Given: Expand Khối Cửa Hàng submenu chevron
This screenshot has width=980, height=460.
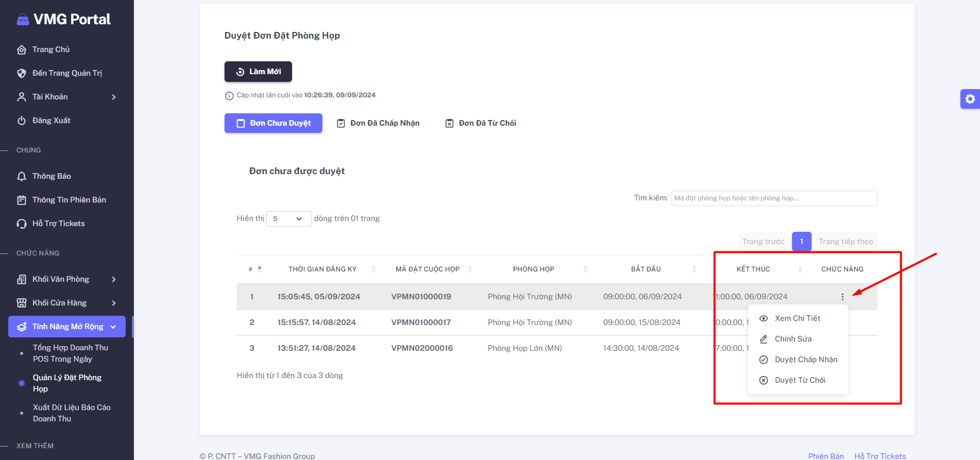Looking at the screenshot, I should [114, 303].
